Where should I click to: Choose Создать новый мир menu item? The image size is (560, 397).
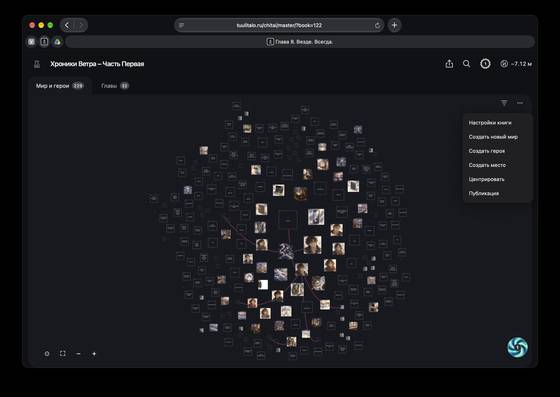tap(493, 137)
